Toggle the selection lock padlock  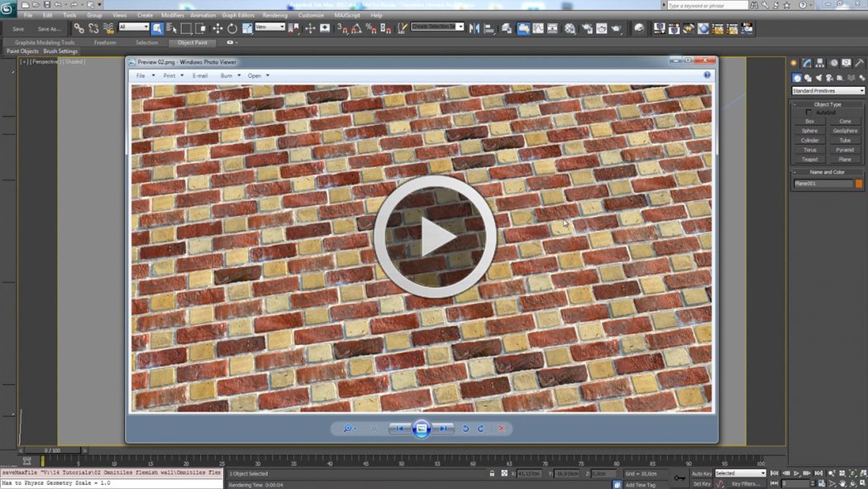[492, 473]
